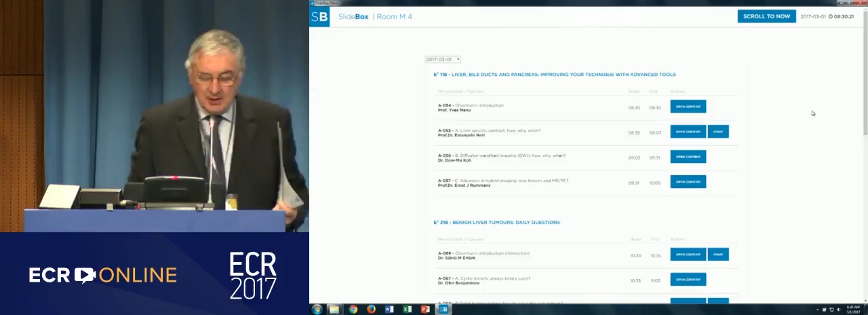Select speaker name Prof. Yves Menu
This screenshot has height=315, width=868.
[454, 110]
